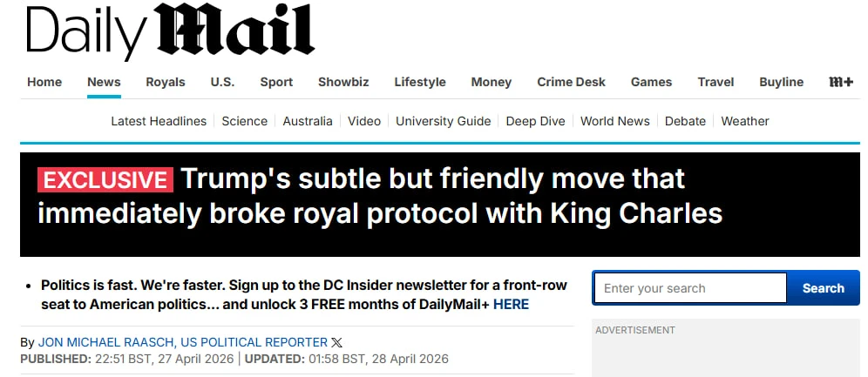
Task: Open the reporter's X profile icon
Action: [x=337, y=342]
